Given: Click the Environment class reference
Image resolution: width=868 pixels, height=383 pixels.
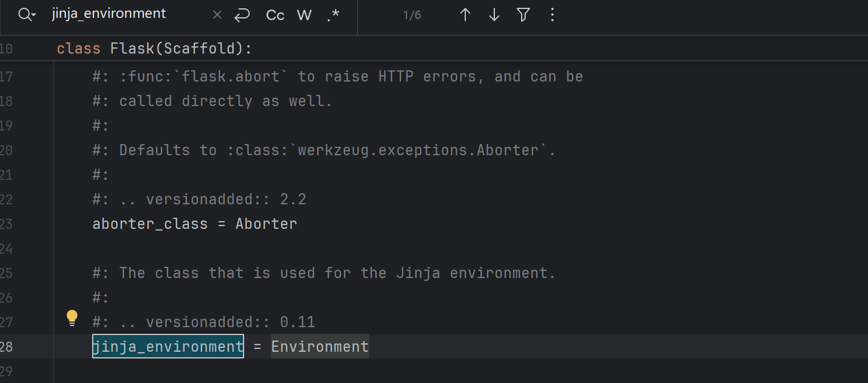Looking at the screenshot, I should click(319, 347).
